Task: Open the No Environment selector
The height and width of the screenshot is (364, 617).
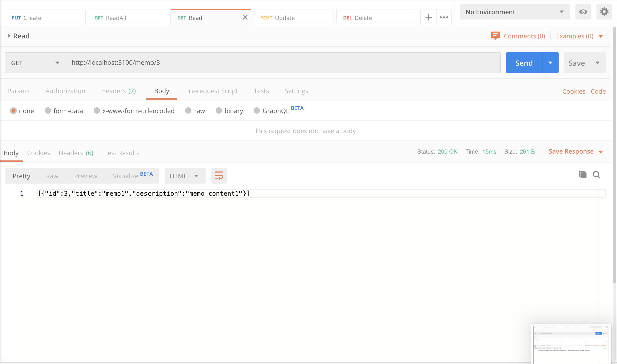Action: pos(514,12)
